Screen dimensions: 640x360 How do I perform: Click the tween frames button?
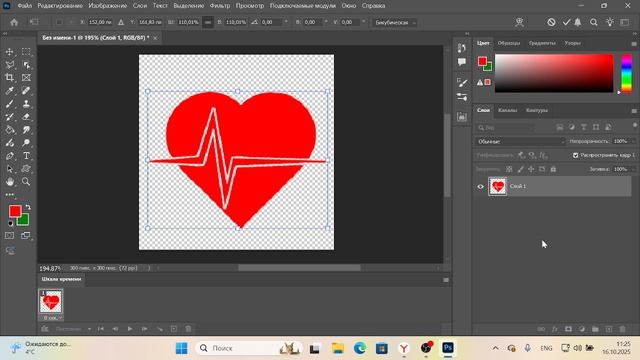coord(160,329)
